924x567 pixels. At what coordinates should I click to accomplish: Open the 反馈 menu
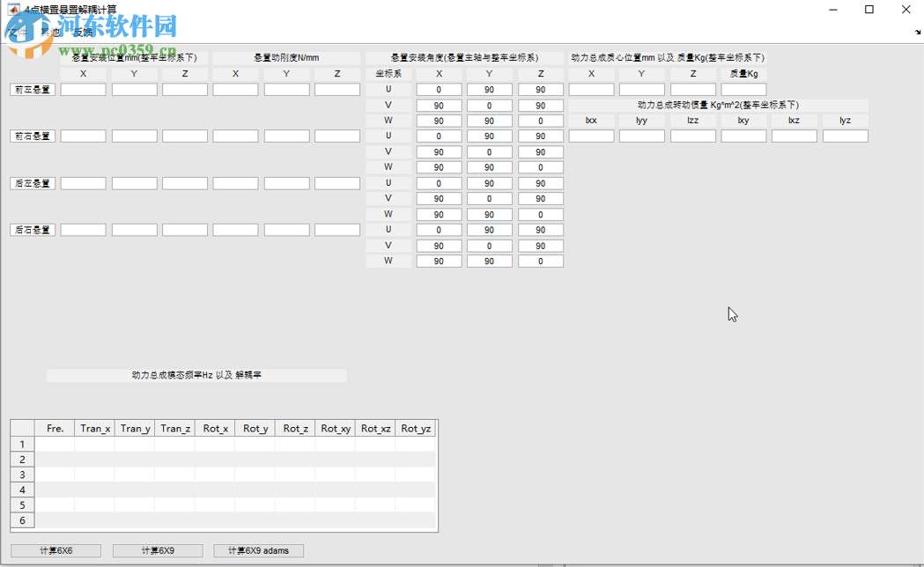83,33
